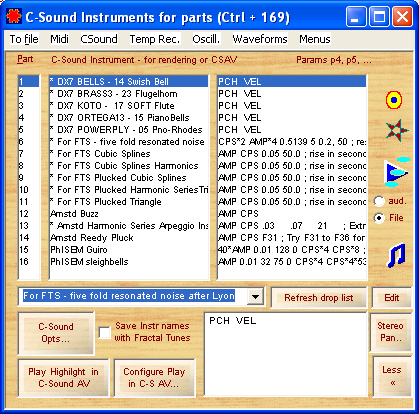Open C-Sound Opts... dialog

tap(56, 333)
